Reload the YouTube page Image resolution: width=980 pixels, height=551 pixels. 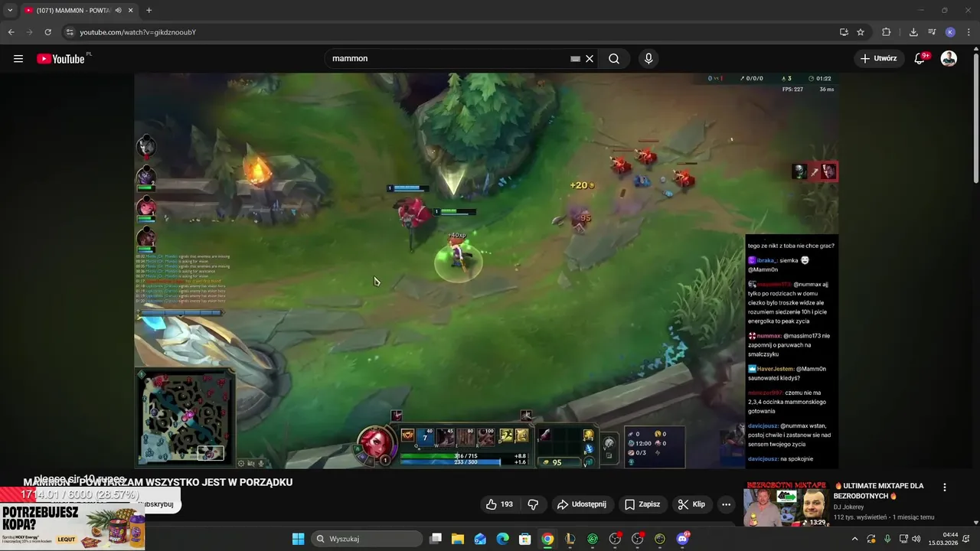click(x=47, y=32)
